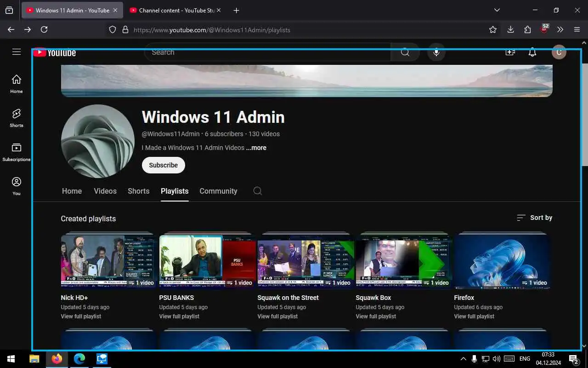Click the channel profile picture
Viewport: 588px width, 368px height.
98,141
